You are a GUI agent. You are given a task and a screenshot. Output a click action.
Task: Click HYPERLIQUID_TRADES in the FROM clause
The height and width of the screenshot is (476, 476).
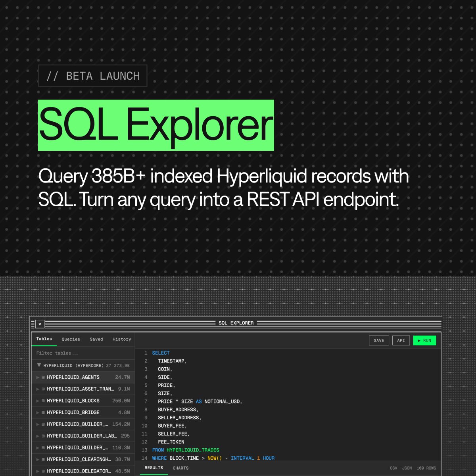click(193, 450)
